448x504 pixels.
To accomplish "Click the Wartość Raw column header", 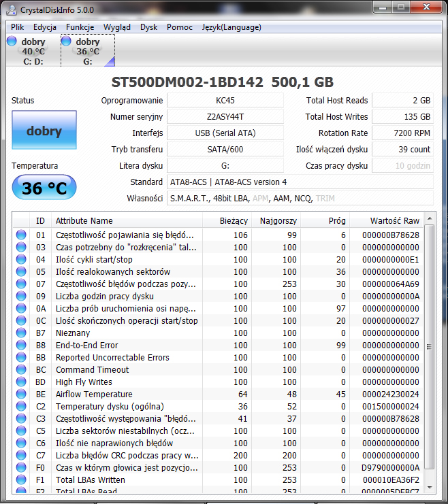I will point(386,221).
